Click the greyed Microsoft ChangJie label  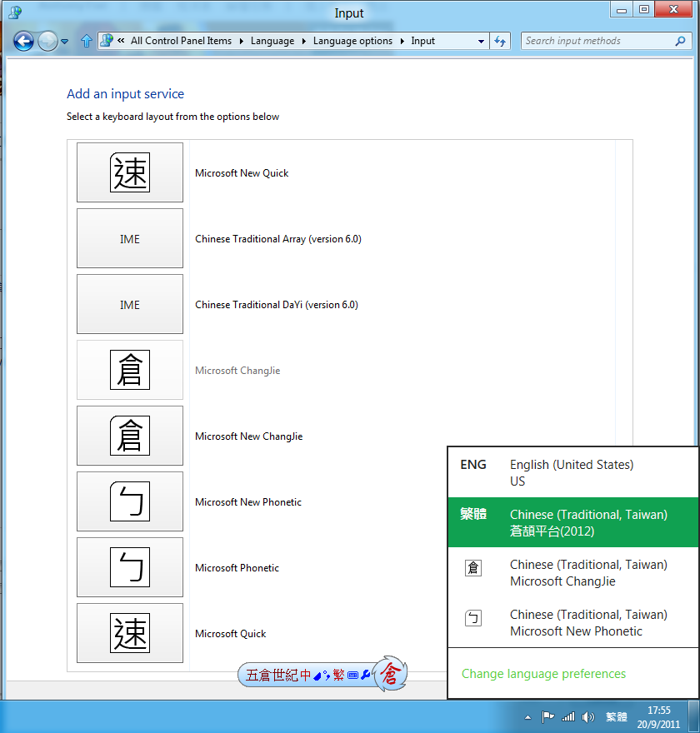point(237,371)
